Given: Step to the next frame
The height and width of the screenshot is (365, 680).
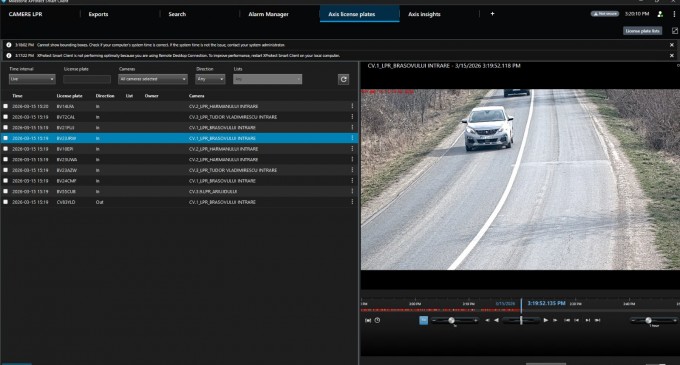Looking at the screenshot, I should (x=555, y=320).
